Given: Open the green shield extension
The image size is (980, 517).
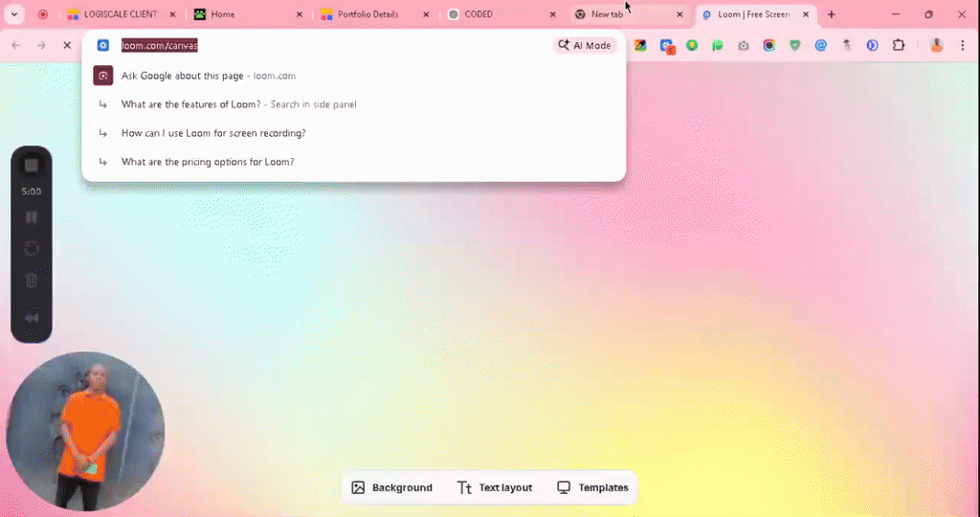Looking at the screenshot, I should [x=794, y=45].
